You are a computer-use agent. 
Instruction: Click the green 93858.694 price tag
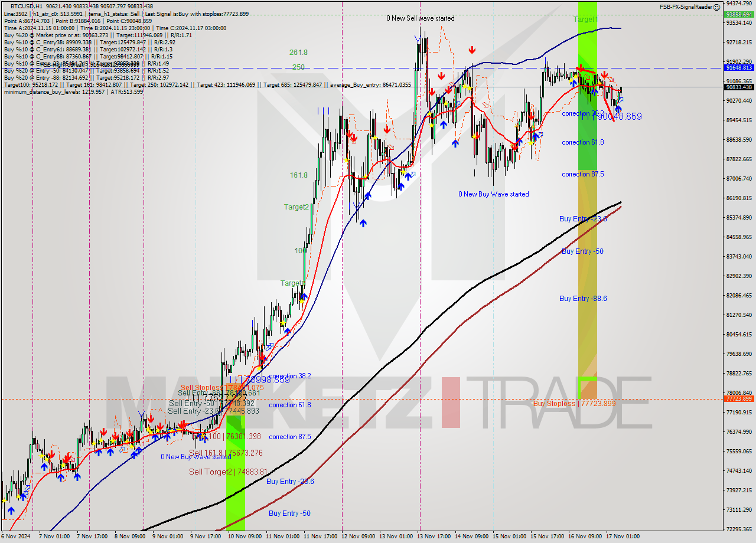(738, 14)
